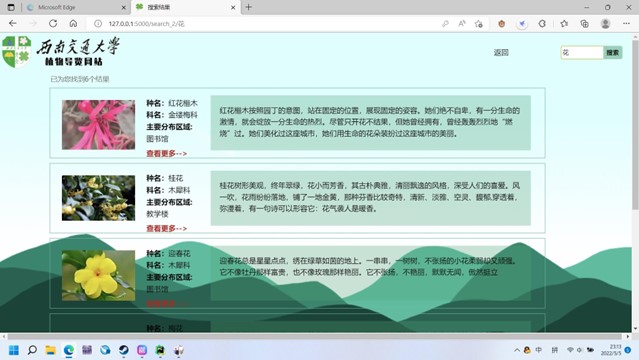Open the Collections icon
The width and height of the screenshot is (639, 360).
click(584, 24)
